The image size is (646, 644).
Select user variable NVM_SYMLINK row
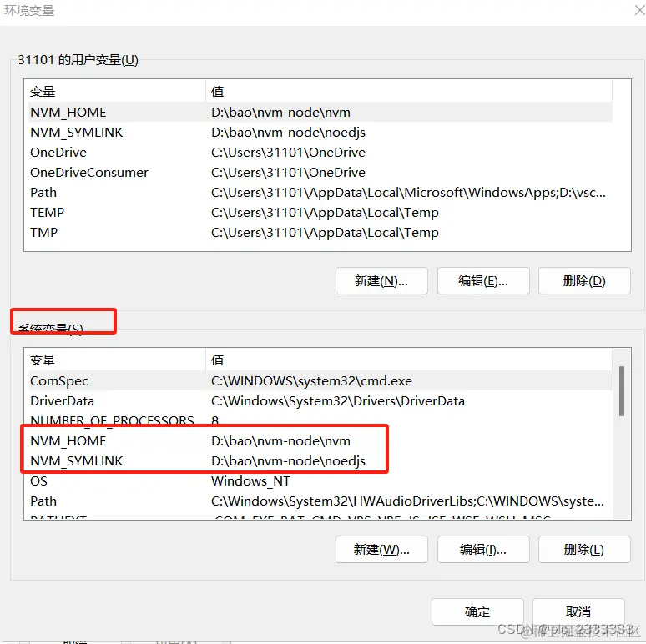(320, 132)
